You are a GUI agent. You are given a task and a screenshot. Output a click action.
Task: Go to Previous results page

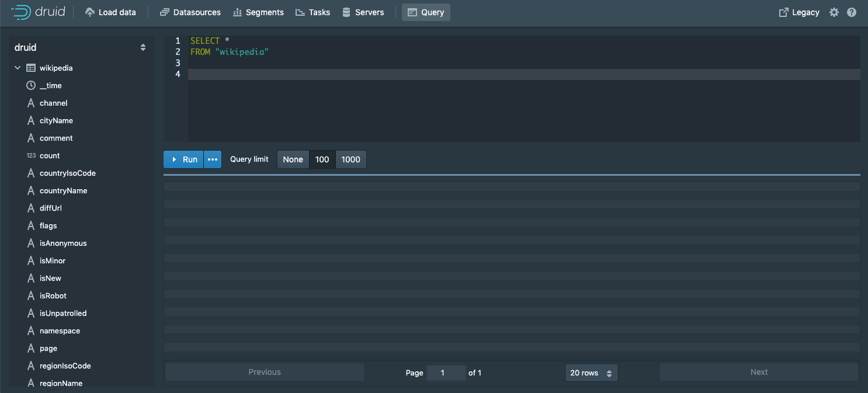(265, 372)
